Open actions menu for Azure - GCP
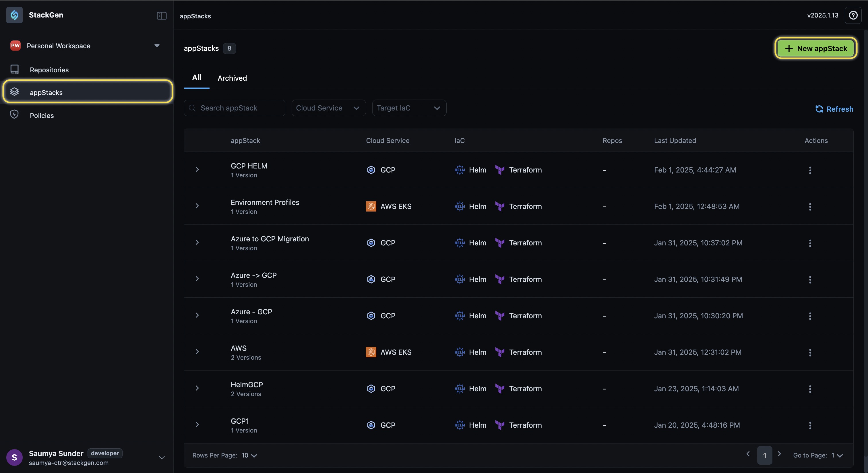Viewport: 868px width, 473px height. (810, 316)
